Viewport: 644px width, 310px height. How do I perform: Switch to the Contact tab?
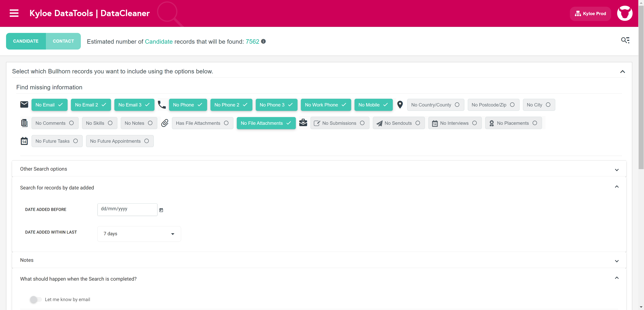coord(63,41)
